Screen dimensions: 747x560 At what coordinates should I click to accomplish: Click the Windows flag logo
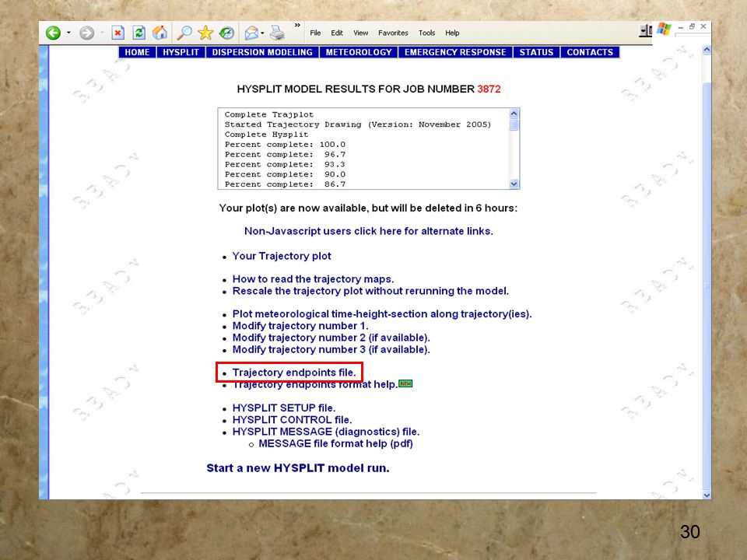[664, 30]
